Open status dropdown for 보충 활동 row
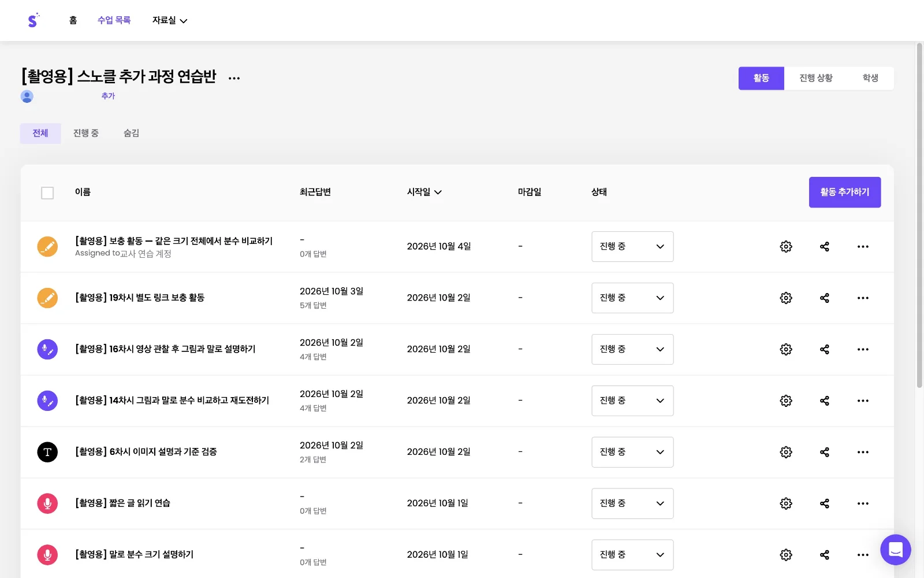This screenshot has width=924, height=578. (632, 247)
